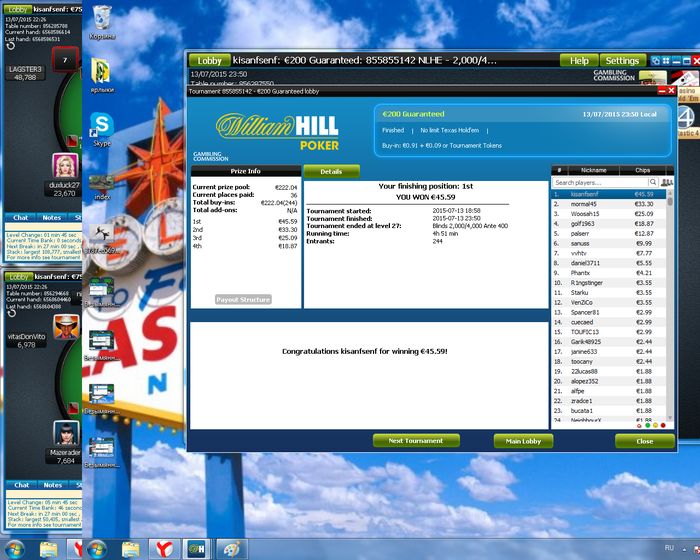700x560 pixels.
Task: Open Chat tab in the vitasDonVito table window
Action: click(x=21, y=485)
